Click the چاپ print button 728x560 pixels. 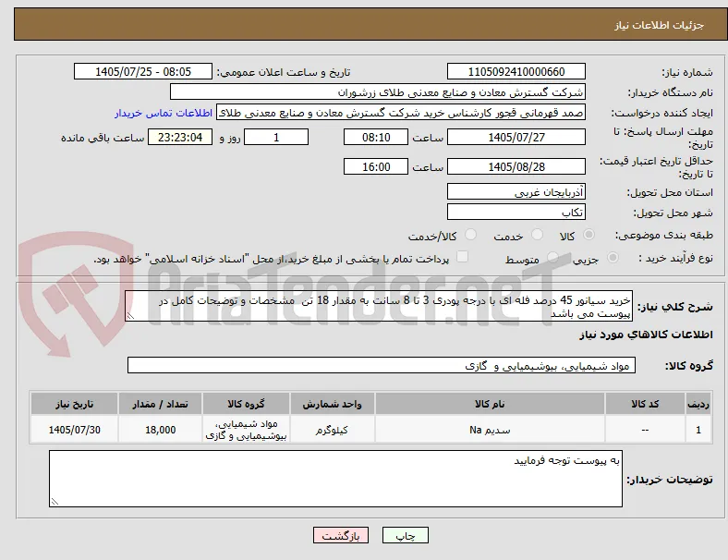click(x=406, y=535)
